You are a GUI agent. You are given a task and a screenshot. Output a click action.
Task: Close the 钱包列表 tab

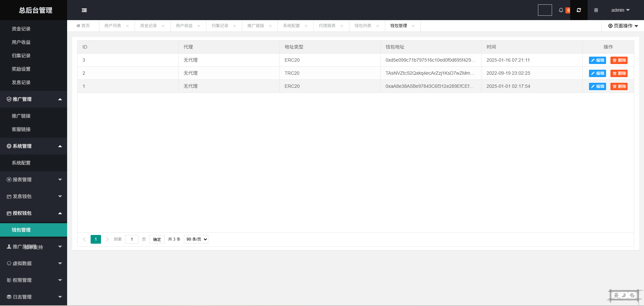tap(378, 26)
